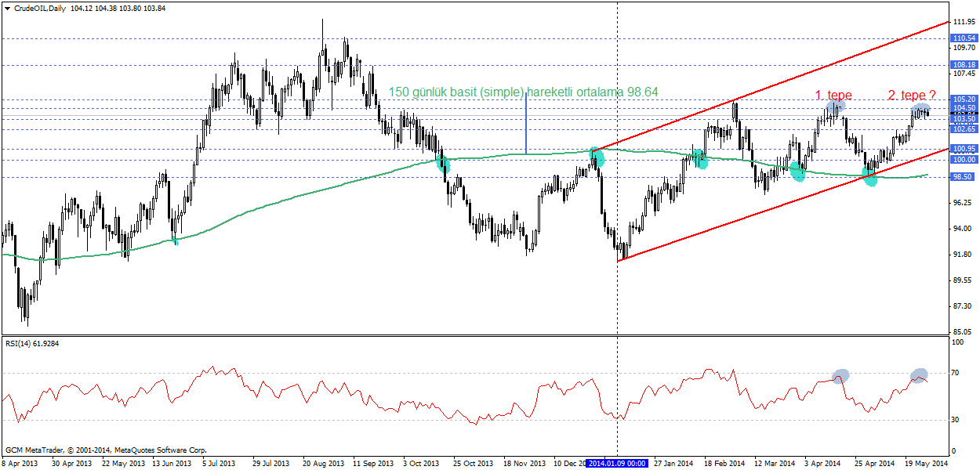The height and width of the screenshot is (470, 980).
Task: Select the 102.65 price level label
Action: tap(963, 129)
